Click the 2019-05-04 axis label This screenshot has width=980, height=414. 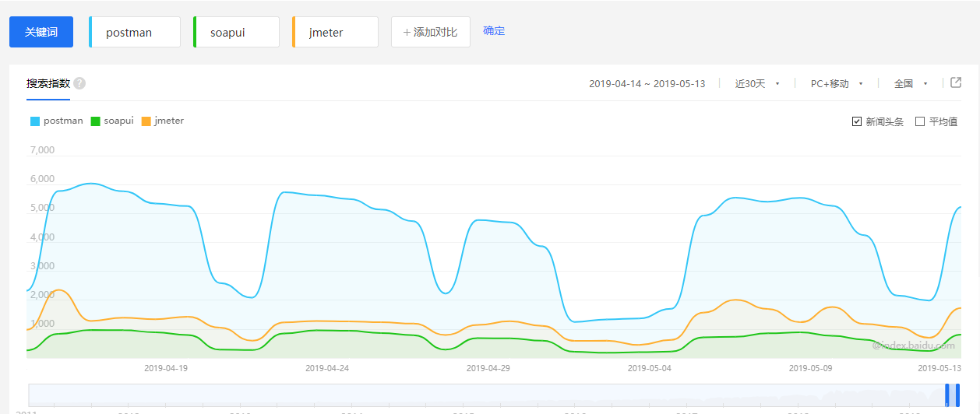pos(650,368)
